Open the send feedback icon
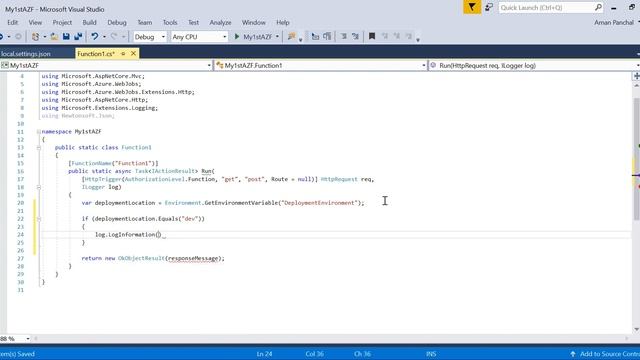This screenshot has width=640, height=360. [489, 7]
